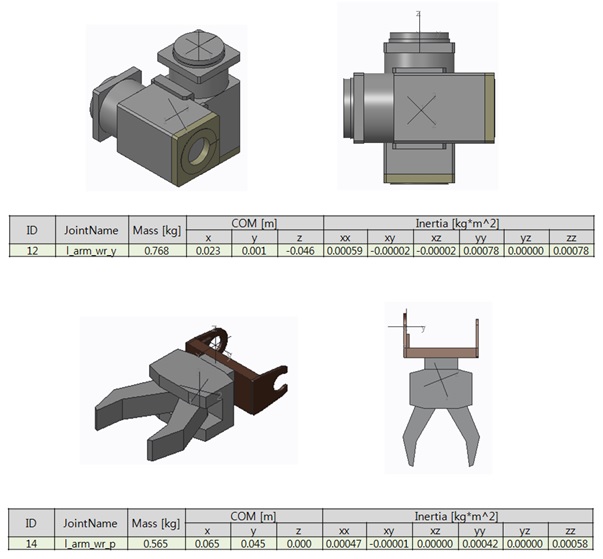Click z column header above 0.000
The image size is (603, 559).
[x=299, y=531]
